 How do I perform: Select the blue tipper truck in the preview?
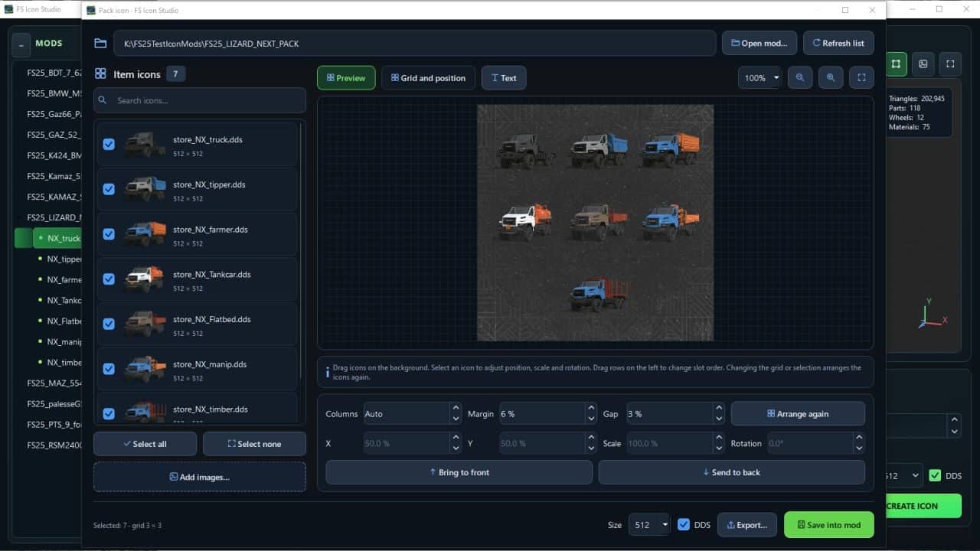click(599, 150)
